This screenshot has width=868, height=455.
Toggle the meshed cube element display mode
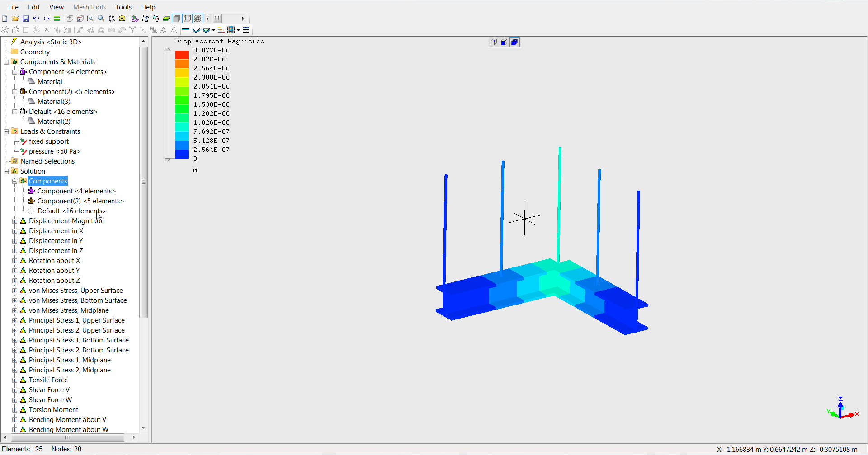198,19
